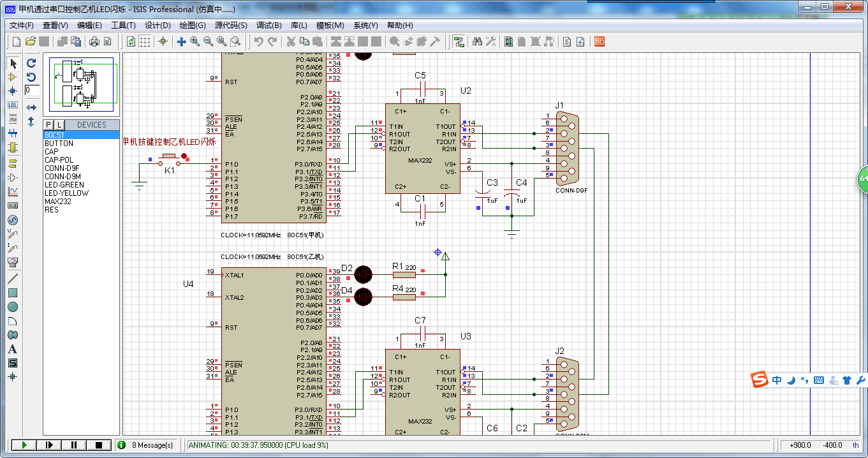
Task: Pause the running simulation
Action: 73,445
